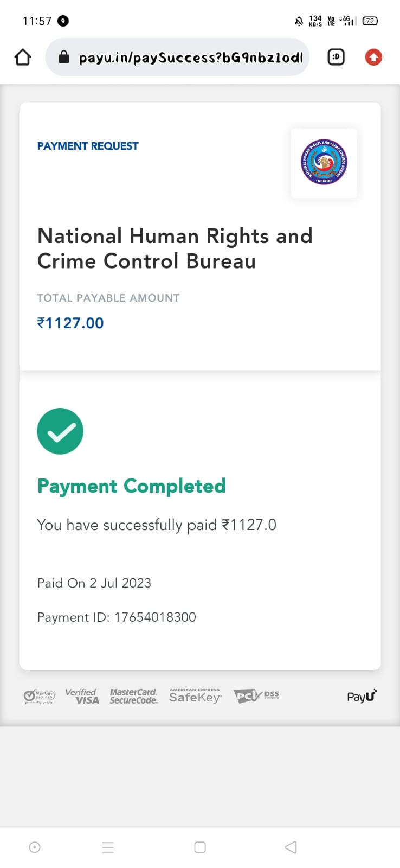Tap the red upload arrow icon

click(x=373, y=57)
